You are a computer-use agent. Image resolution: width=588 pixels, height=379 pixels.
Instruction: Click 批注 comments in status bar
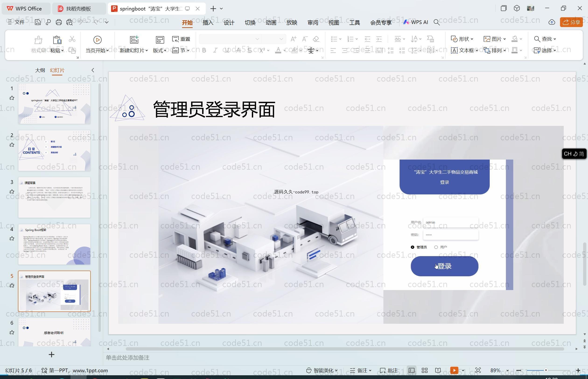[x=389, y=371]
